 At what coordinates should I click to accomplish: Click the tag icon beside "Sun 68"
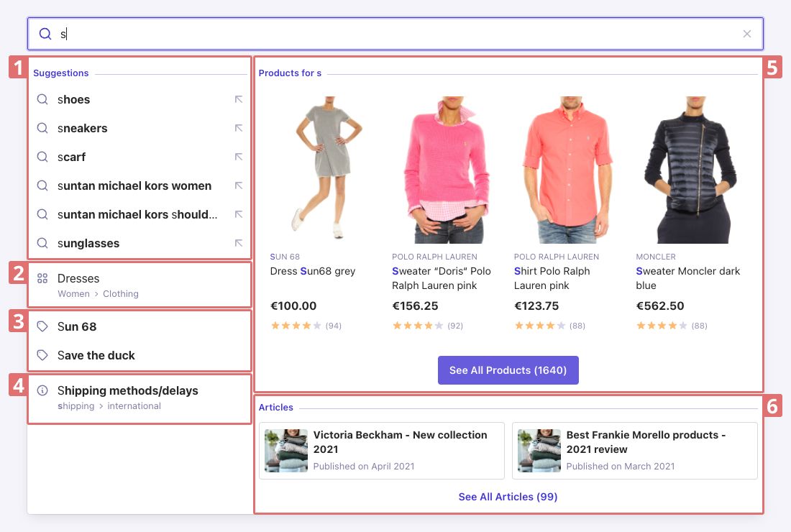tap(43, 326)
